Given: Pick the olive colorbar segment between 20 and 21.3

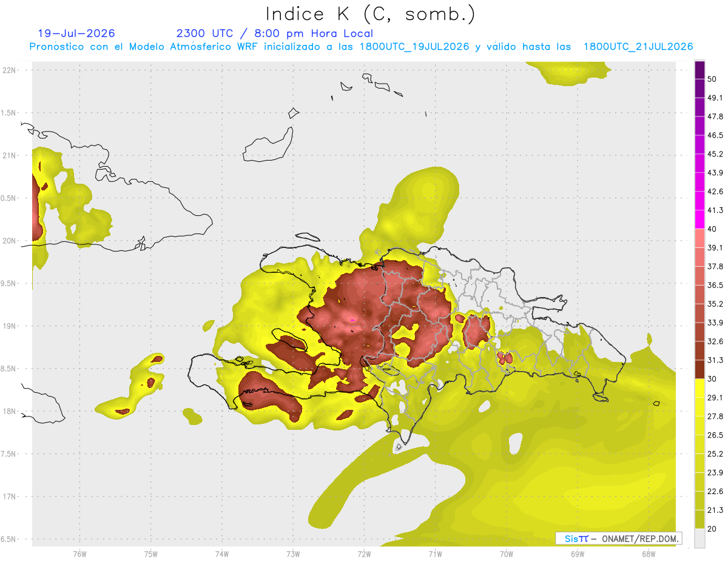Looking at the screenshot, I should click(x=699, y=520).
